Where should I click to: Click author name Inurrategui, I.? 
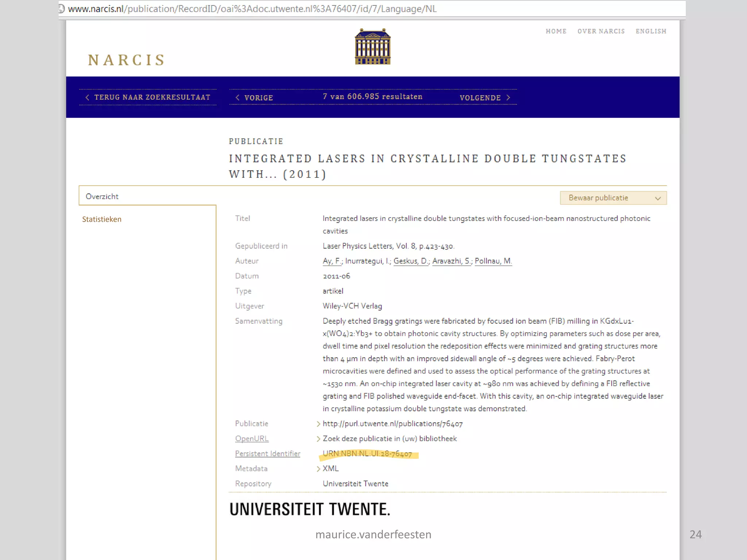[368, 261]
